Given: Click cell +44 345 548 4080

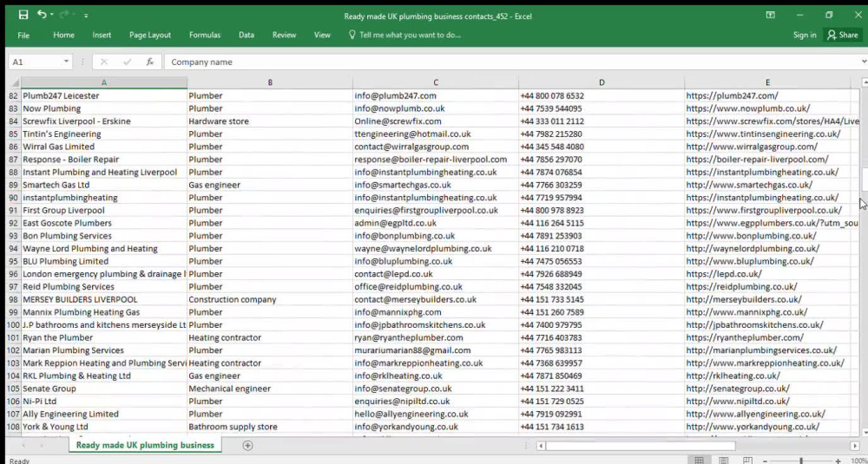Looking at the screenshot, I should pos(602,147).
